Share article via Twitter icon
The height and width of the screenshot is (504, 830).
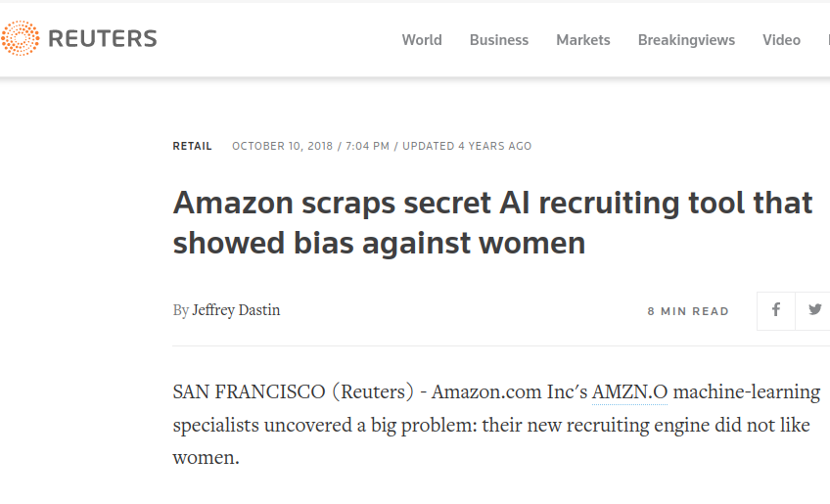point(814,310)
